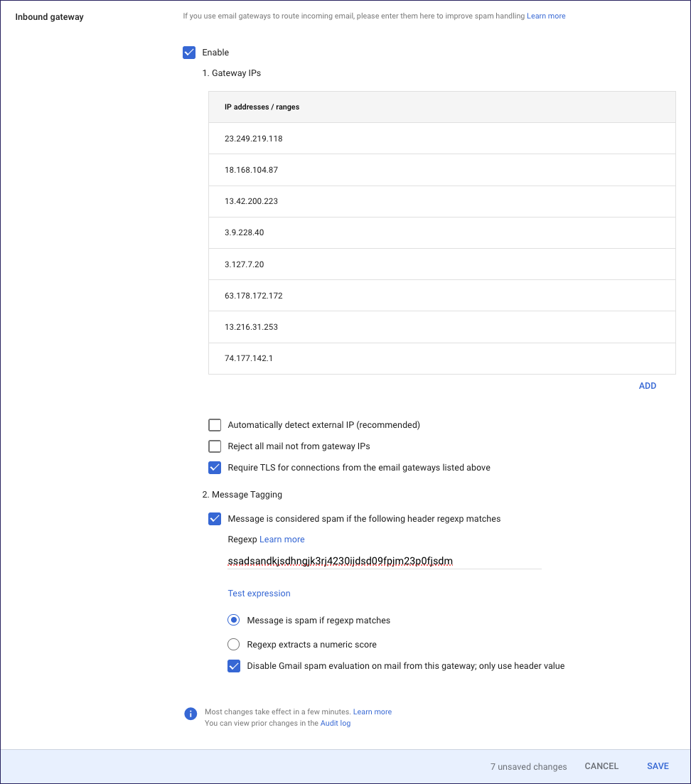Click Test expression under the regexp field

point(258,593)
